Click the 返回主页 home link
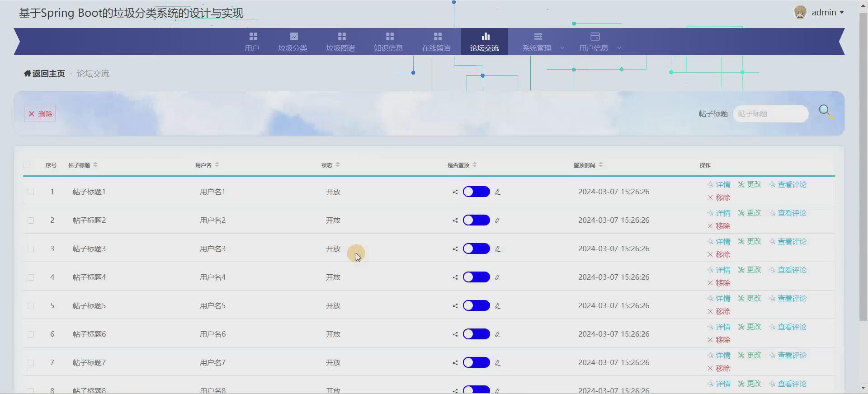This screenshot has width=868, height=394. click(x=44, y=74)
